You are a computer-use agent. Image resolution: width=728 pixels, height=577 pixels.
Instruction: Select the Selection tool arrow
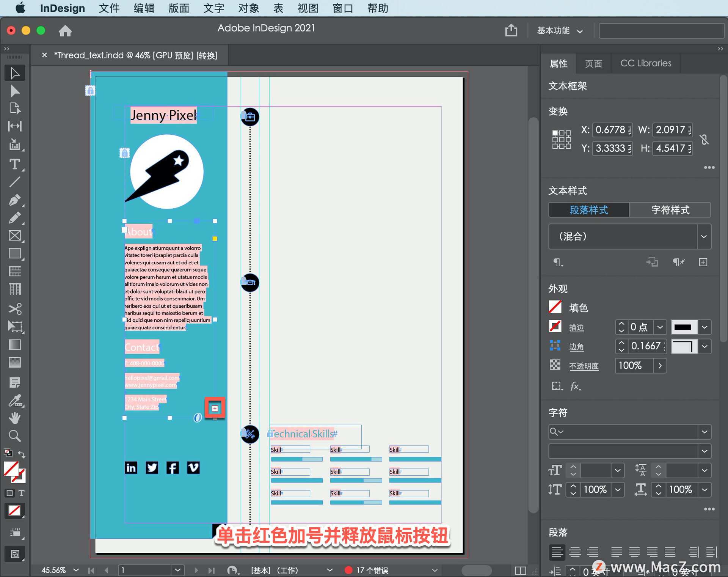click(15, 73)
